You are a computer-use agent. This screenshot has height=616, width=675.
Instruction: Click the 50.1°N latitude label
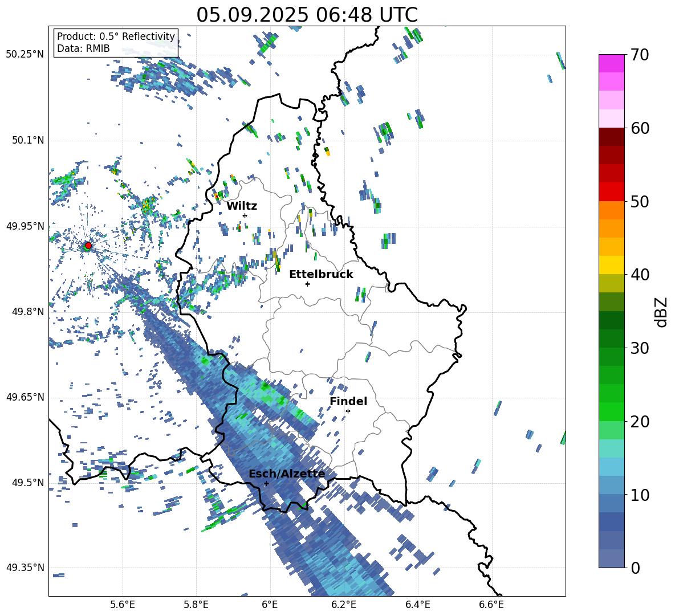[x=28, y=140]
